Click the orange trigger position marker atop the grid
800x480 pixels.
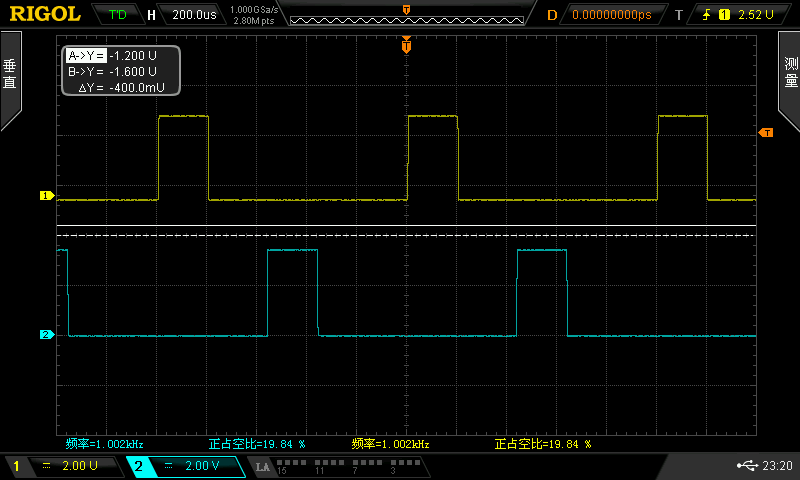(x=406, y=45)
